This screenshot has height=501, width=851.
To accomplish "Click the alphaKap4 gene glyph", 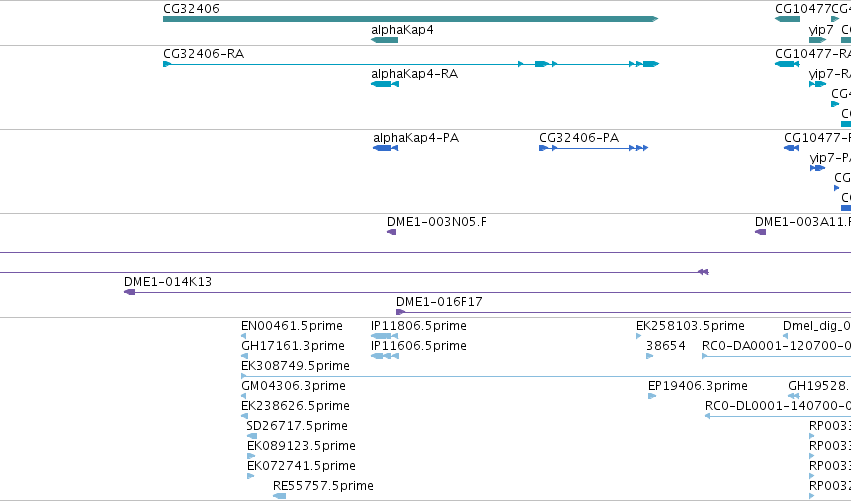I will 384,40.
